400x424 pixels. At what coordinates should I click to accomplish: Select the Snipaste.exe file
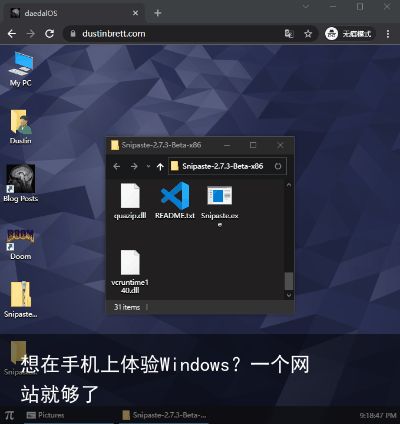220,206
